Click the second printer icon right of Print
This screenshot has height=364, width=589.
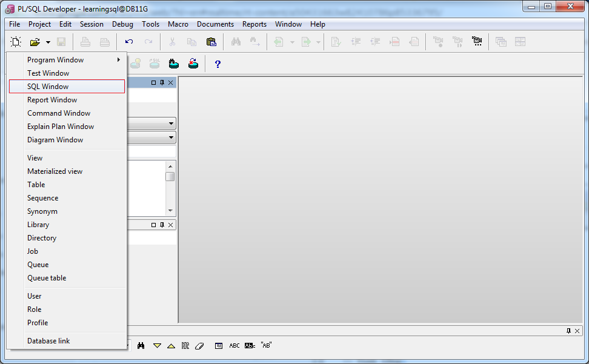(x=105, y=42)
